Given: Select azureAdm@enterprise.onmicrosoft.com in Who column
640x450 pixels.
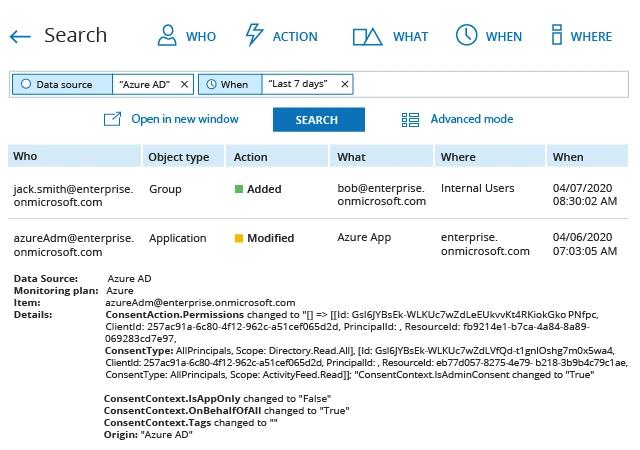Looking at the screenshot, I should click(x=74, y=245).
